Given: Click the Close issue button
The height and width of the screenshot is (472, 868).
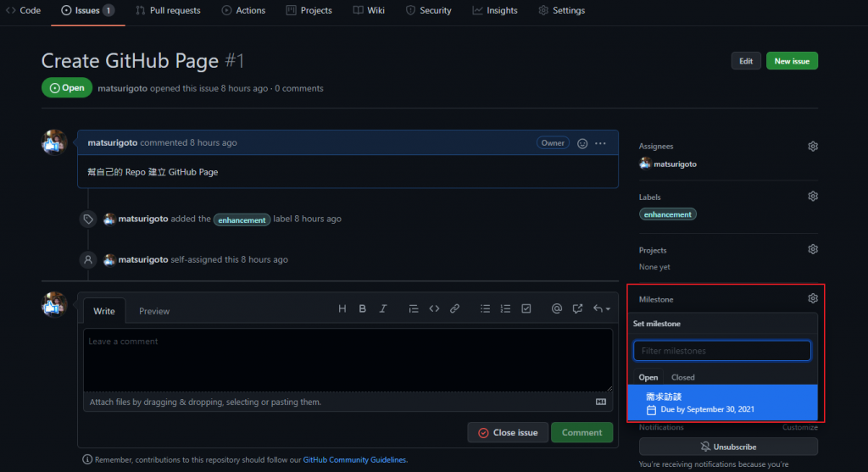Looking at the screenshot, I should [x=508, y=433].
